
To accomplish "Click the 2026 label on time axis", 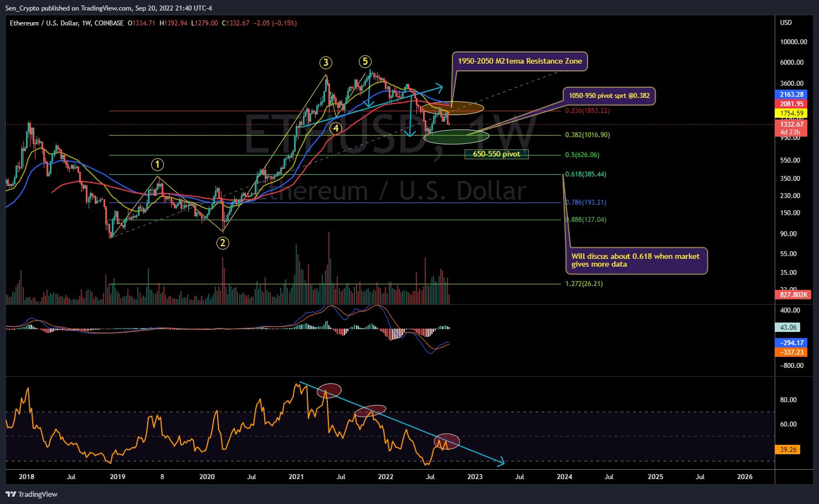I will coord(745,477).
